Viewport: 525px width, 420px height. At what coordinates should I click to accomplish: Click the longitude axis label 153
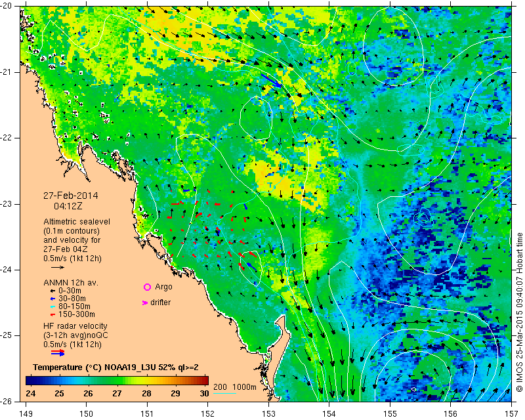[x=268, y=414]
